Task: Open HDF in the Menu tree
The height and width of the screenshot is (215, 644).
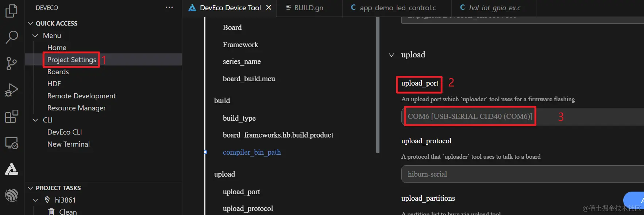Action: click(x=54, y=84)
